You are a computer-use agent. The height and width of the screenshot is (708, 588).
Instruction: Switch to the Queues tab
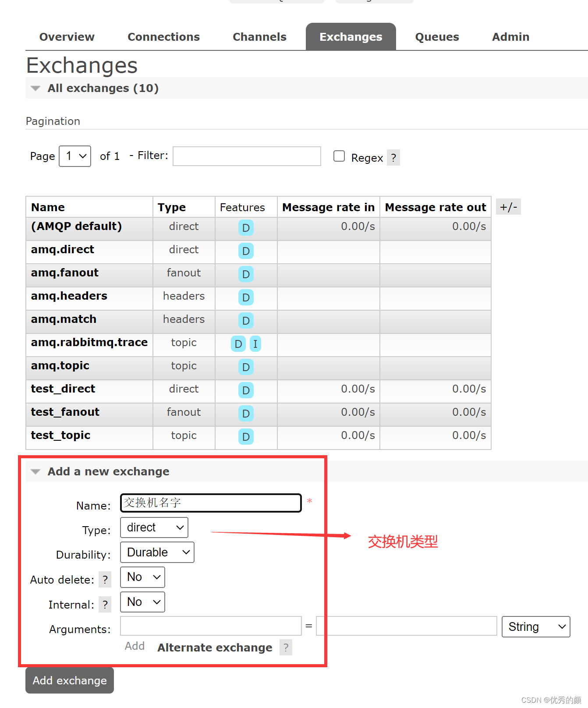[x=437, y=37]
